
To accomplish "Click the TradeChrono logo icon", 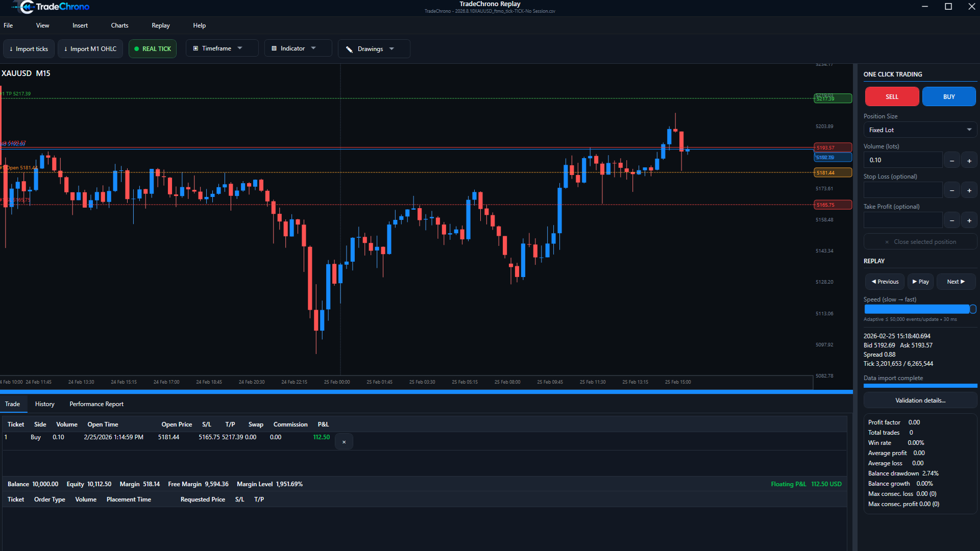I will pos(26,7).
